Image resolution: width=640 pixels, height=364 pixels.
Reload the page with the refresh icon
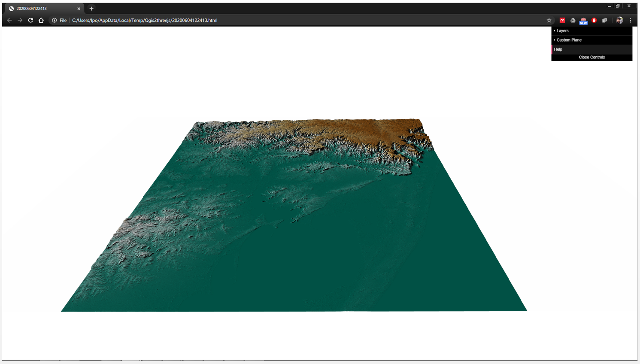pos(30,20)
